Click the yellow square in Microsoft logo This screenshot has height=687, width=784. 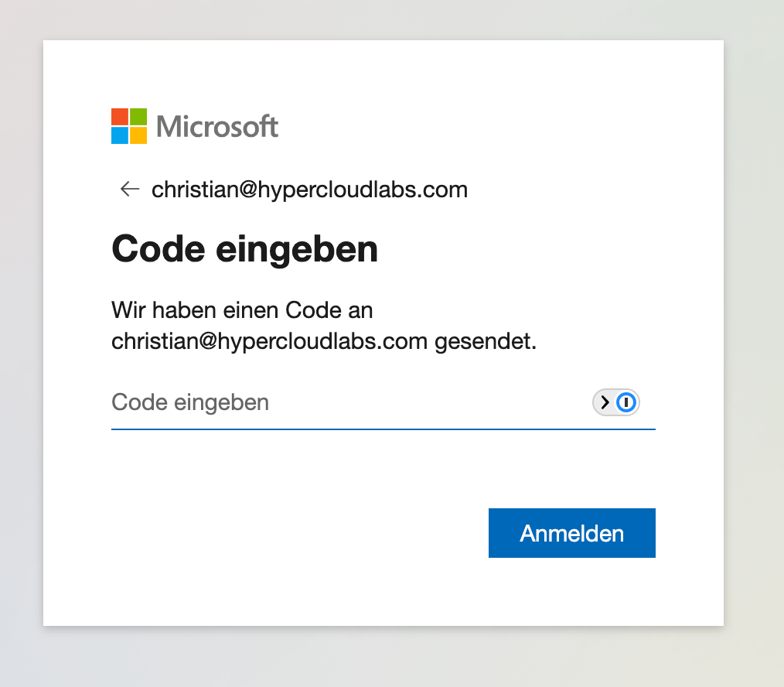tap(138, 135)
